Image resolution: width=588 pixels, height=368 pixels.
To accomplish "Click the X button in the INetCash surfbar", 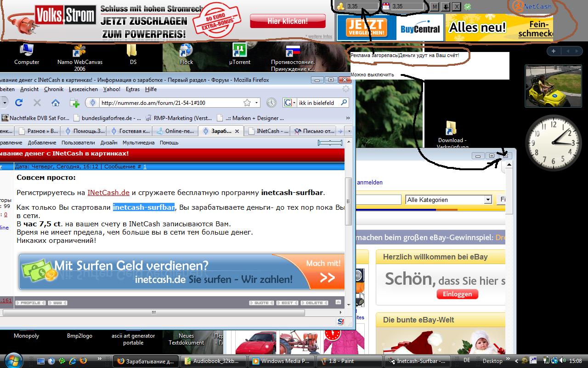I will [x=456, y=6].
